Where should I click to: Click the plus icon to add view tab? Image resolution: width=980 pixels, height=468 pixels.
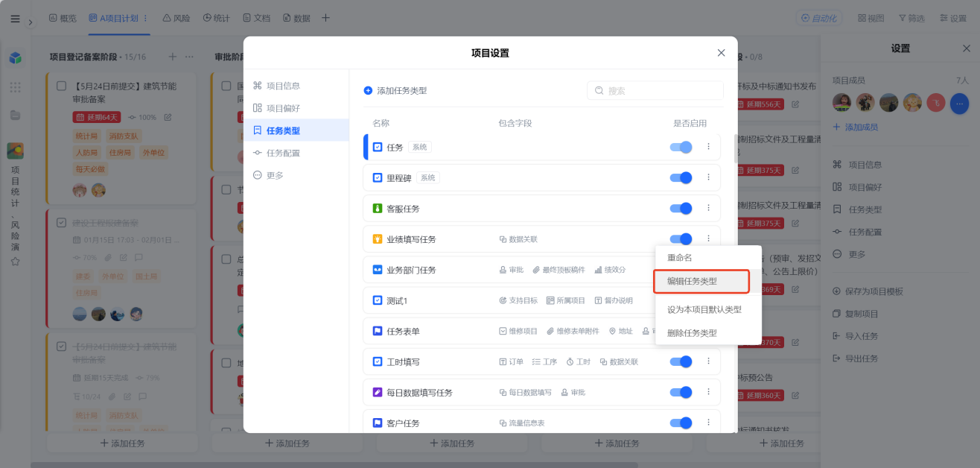(325, 18)
